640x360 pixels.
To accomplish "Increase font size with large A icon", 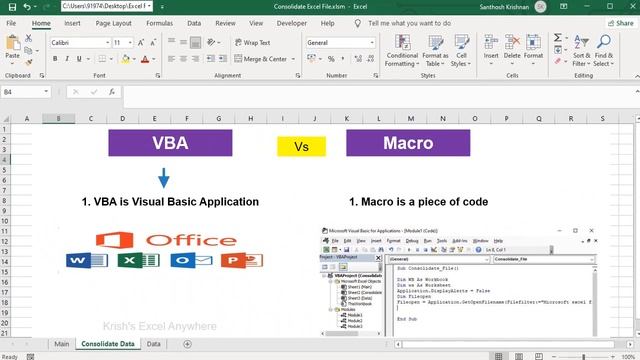I will 141,42.
